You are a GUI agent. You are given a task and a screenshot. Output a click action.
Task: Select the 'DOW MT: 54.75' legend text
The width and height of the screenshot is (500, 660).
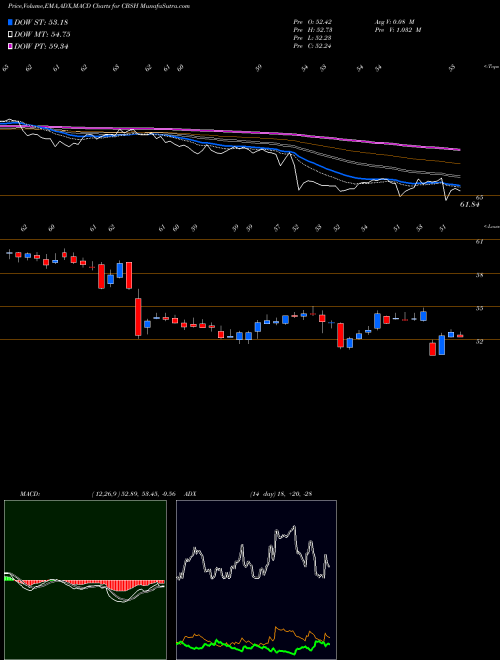pyautogui.click(x=42, y=35)
